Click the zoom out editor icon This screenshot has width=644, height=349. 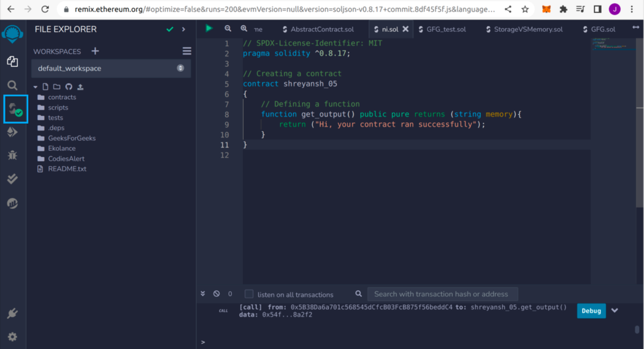point(228,29)
